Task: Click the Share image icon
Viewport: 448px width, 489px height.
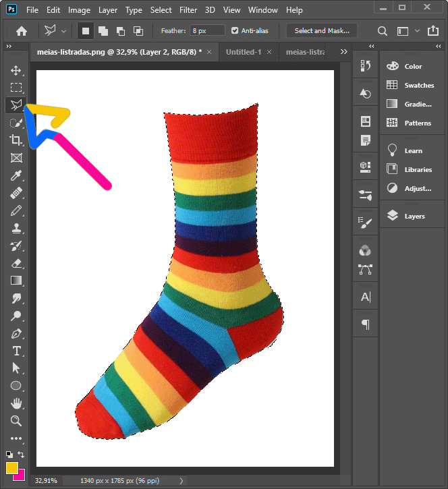Action: click(433, 30)
